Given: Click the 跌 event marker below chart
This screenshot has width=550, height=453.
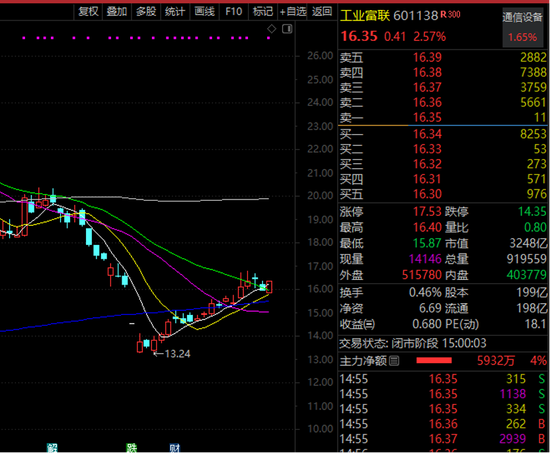Looking at the screenshot, I should [x=132, y=448].
